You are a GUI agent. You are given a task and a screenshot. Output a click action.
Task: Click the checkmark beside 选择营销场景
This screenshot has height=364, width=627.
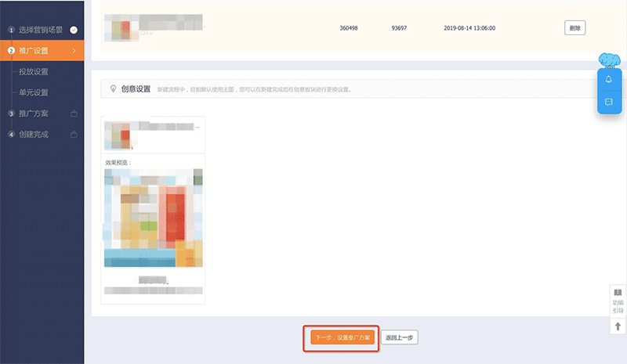pyautogui.click(x=74, y=31)
